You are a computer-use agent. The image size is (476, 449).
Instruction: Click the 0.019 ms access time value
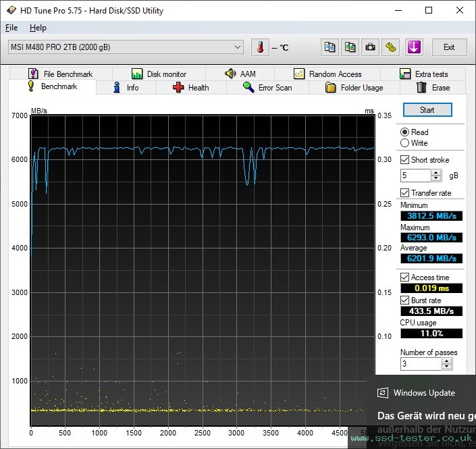pos(431,288)
